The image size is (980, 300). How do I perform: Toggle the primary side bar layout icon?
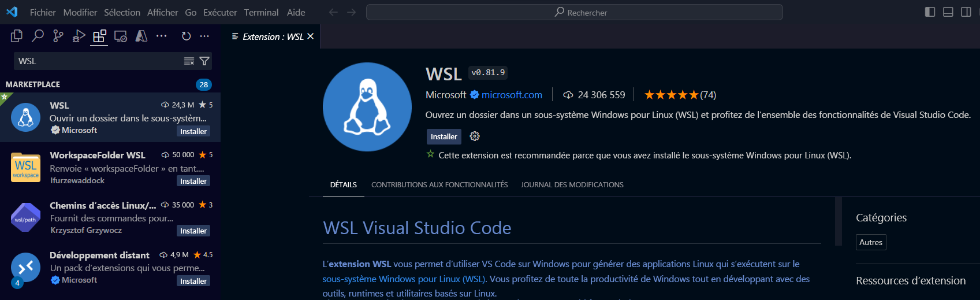pos(930,12)
